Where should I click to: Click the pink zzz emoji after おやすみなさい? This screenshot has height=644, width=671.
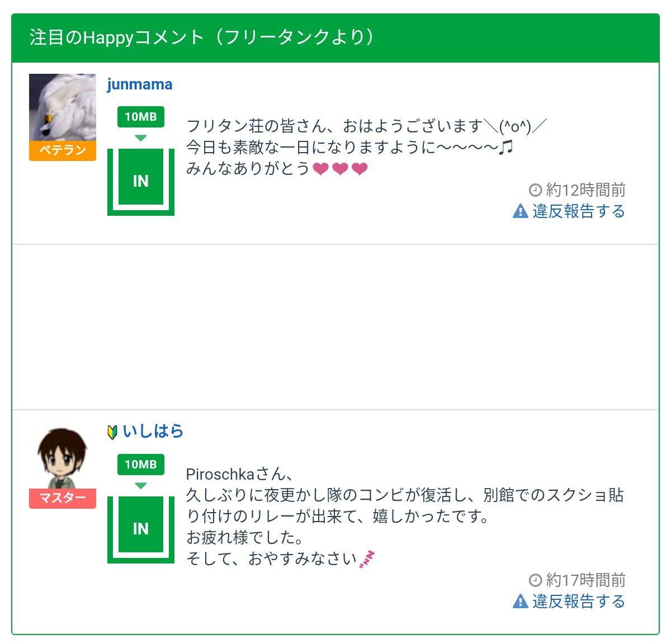tap(367, 559)
